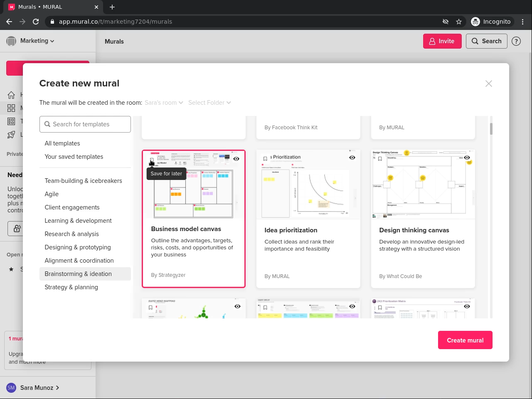Select Brainstorming & ideation category

85,274
